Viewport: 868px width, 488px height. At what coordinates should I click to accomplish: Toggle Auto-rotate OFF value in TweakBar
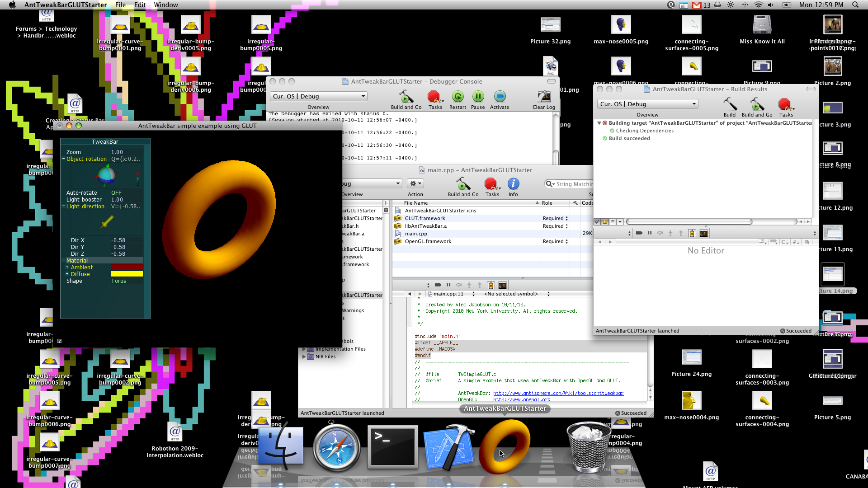(x=117, y=193)
